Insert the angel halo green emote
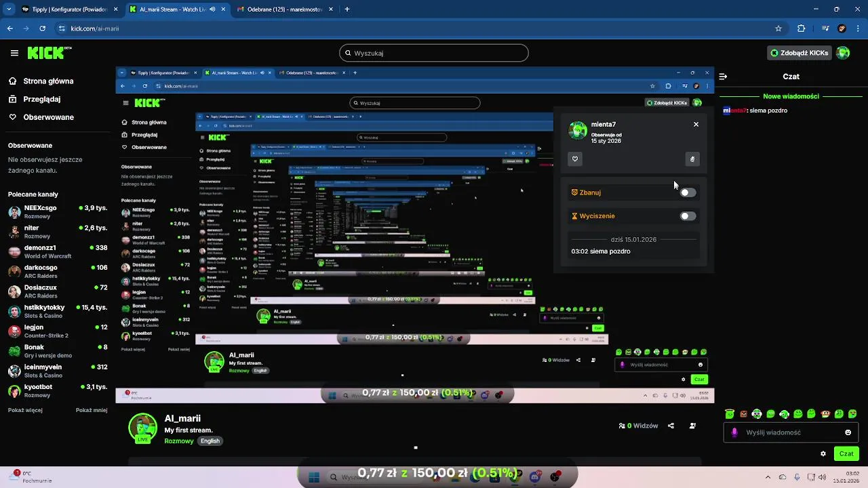 (729, 413)
